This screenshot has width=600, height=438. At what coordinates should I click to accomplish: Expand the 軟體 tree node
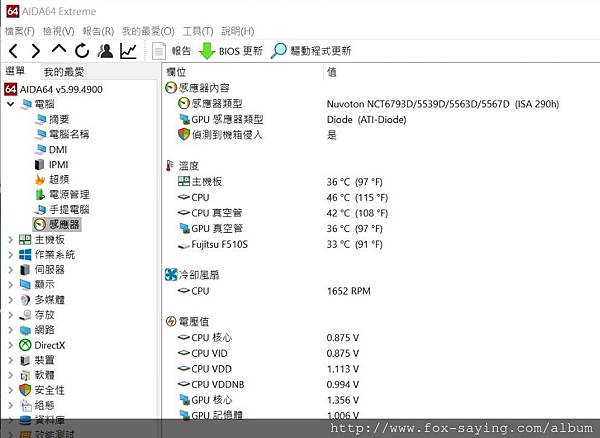point(10,375)
